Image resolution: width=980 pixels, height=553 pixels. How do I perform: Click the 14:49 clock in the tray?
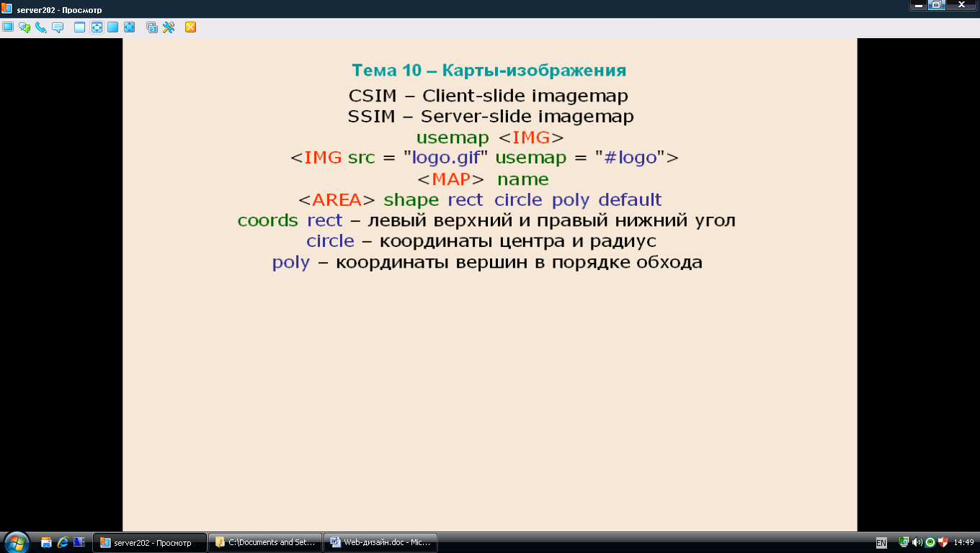[963, 542]
